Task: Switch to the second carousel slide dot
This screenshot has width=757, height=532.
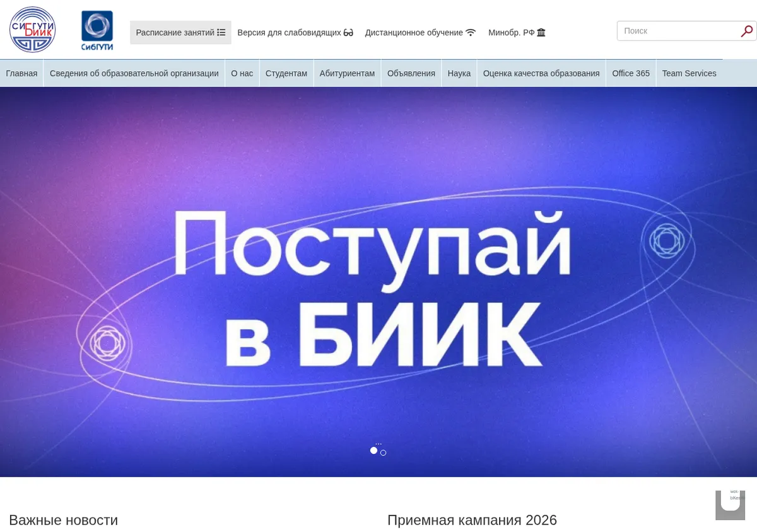Action: (383, 453)
